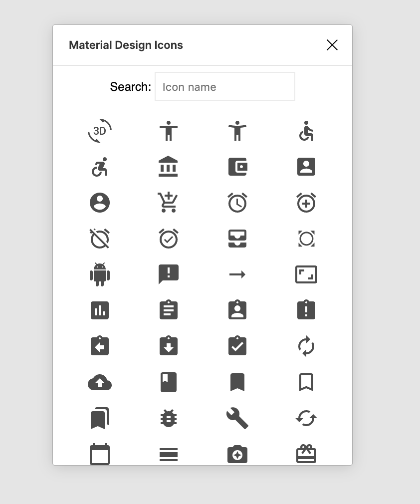The image size is (420, 504).
Task: Close the Material Design Icons dialog
Action: point(332,45)
